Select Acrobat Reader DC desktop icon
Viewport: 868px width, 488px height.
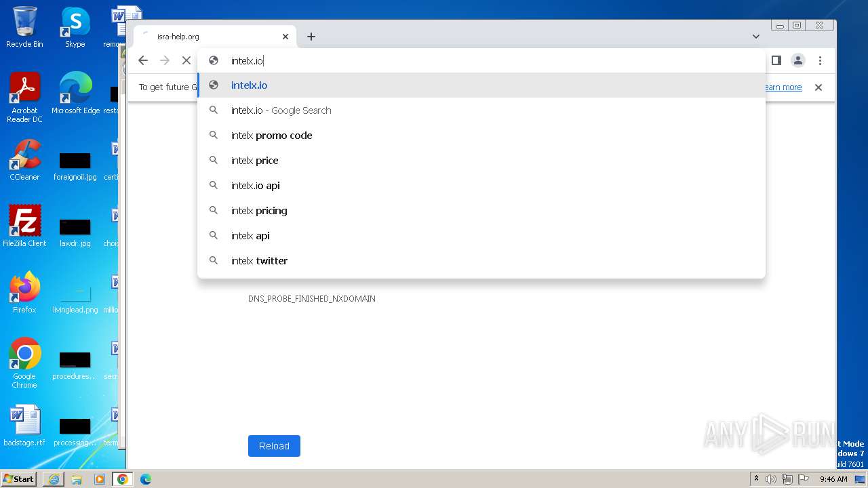pos(24,98)
